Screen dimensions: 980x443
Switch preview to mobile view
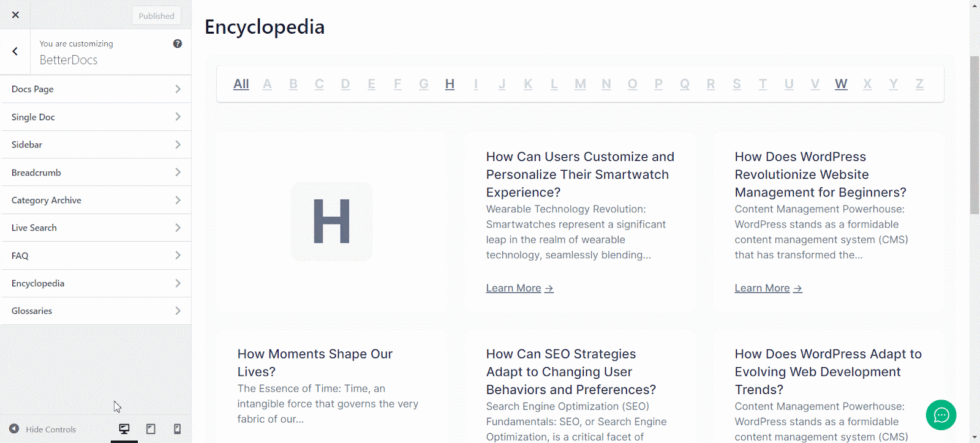177,429
